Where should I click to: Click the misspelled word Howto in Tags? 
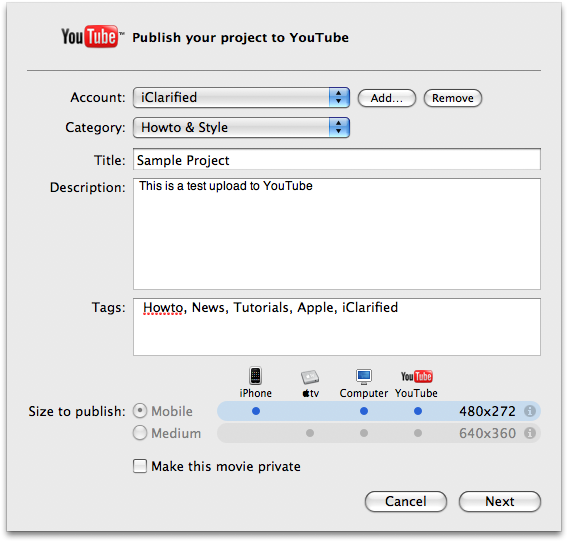point(163,308)
